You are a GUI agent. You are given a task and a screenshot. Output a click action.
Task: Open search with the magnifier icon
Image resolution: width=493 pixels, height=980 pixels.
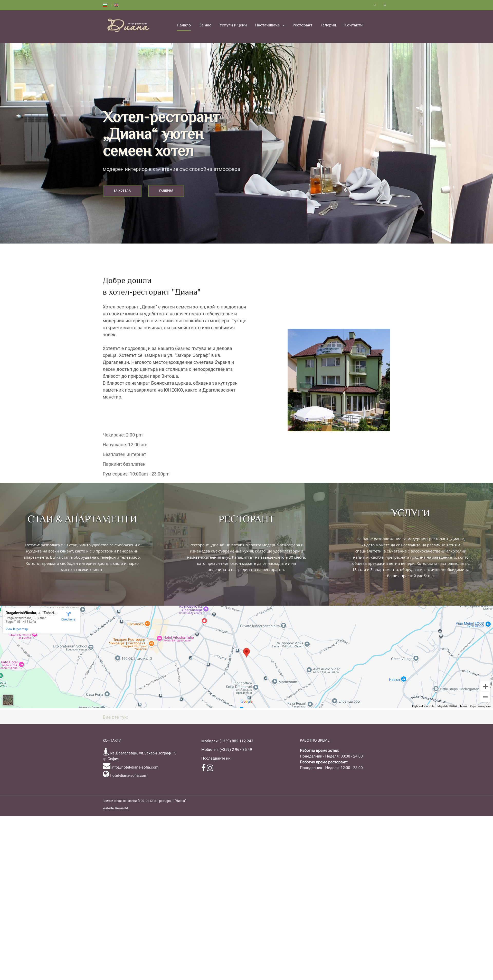click(375, 5)
